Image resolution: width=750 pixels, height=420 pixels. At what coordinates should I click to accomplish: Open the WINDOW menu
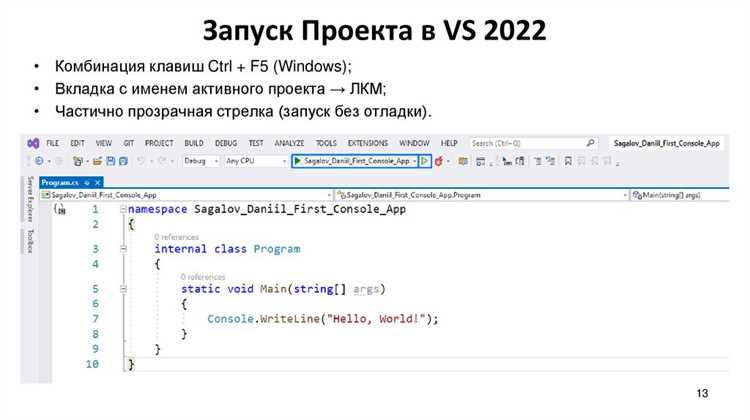tap(414, 143)
